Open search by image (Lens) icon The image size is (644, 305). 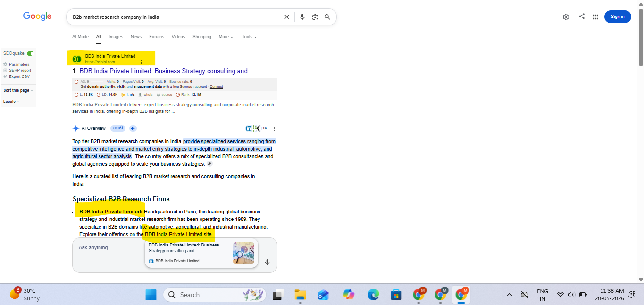tap(315, 17)
